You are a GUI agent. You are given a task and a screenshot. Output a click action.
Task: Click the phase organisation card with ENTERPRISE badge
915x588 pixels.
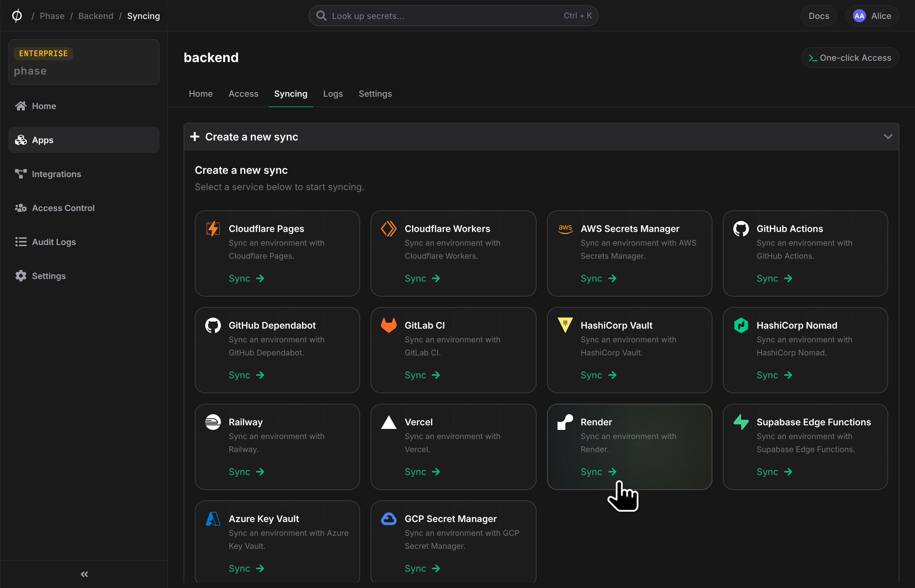pos(84,62)
